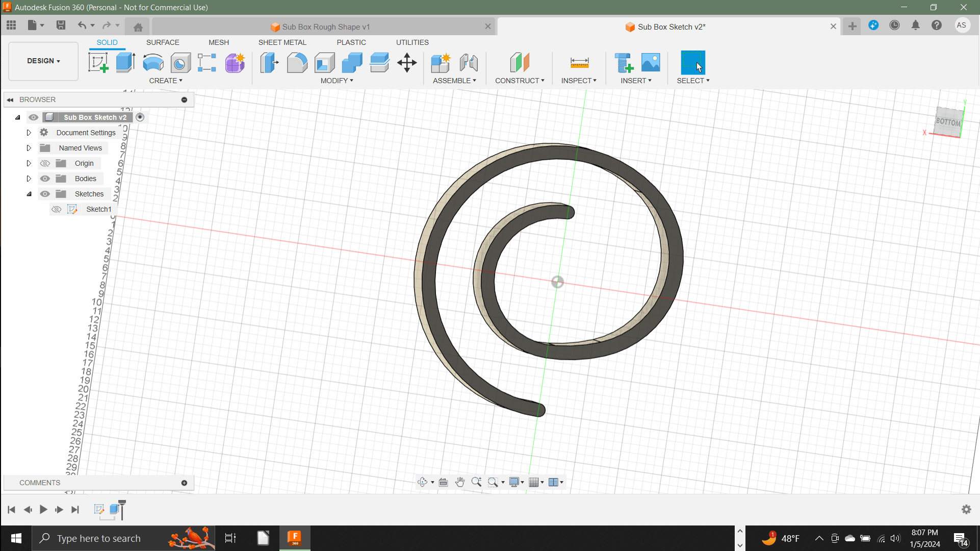Open the CONSTRUCT dropdown menu
The width and height of the screenshot is (980, 551).
[520, 81]
